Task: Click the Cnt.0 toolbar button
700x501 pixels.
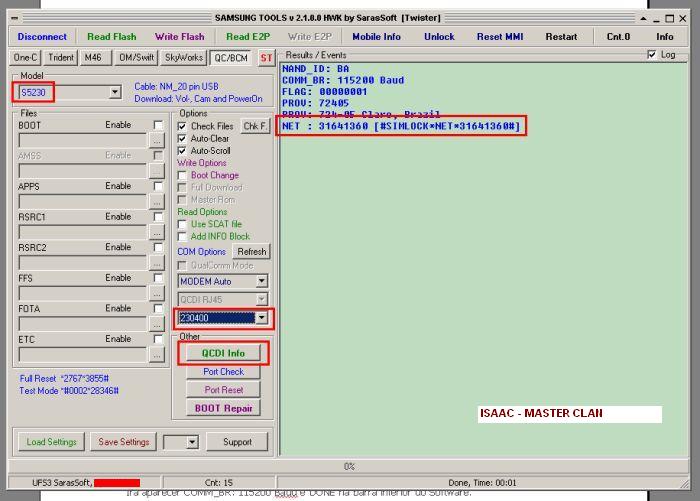Action: click(618, 37)
